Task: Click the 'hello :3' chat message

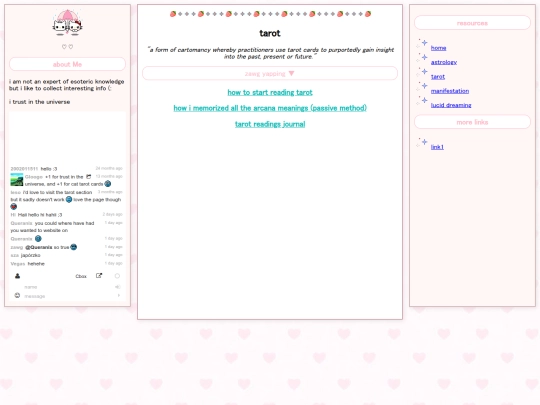Action: point(49,169)
